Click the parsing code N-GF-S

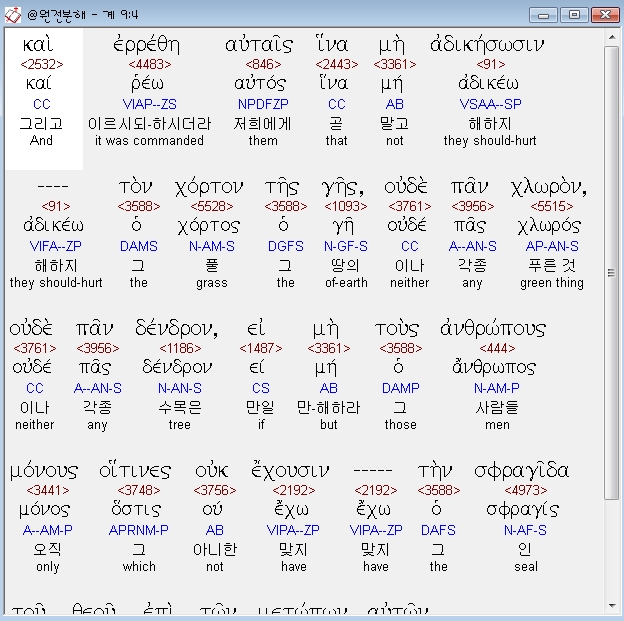(x=345, y=246)
